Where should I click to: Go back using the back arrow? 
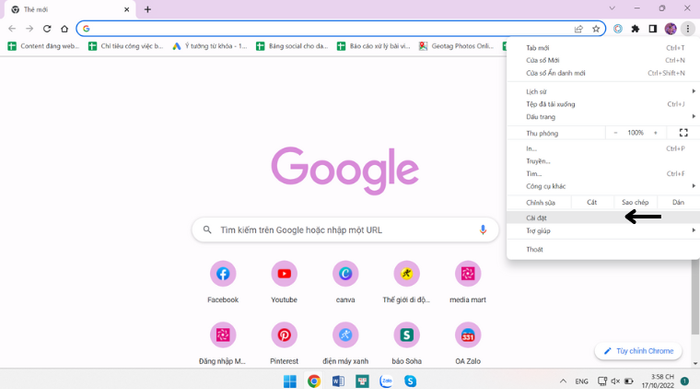coord(12,29)
